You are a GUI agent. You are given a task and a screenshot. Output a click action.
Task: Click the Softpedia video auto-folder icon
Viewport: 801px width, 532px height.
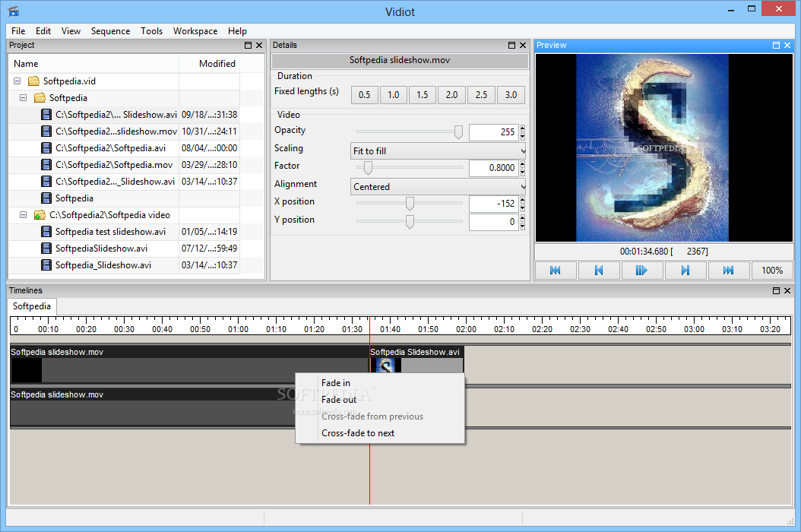click(40, 215)
